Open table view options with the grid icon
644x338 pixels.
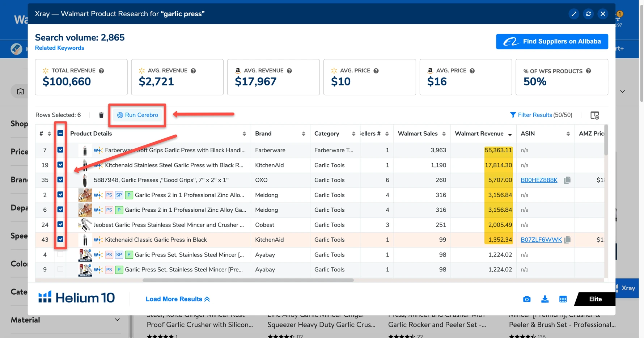coord(563,299)
